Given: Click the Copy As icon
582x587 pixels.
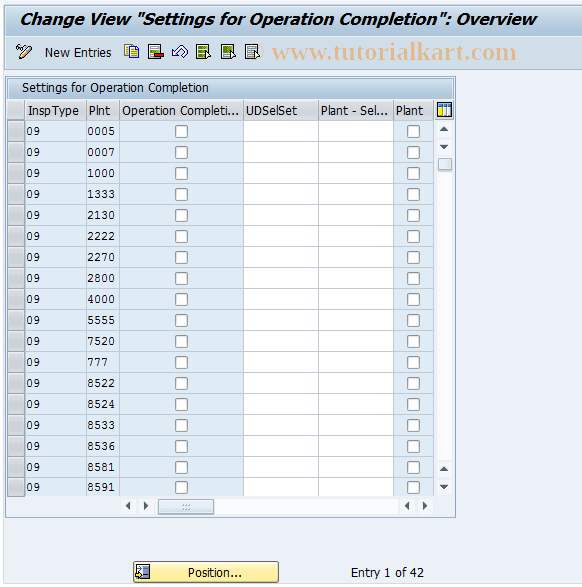Looking at the screenshot, I should (131, 52).
